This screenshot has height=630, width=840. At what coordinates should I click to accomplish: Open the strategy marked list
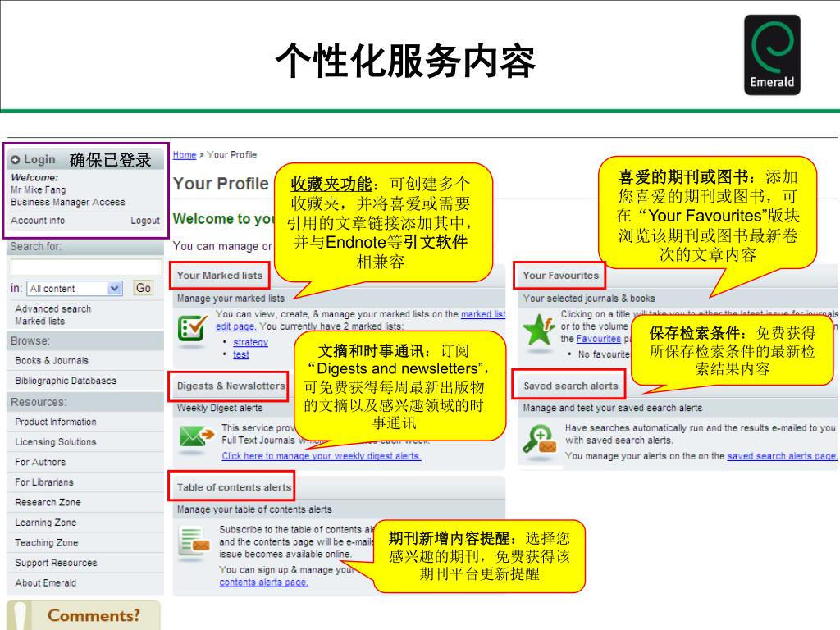click(x=250, y=342)
